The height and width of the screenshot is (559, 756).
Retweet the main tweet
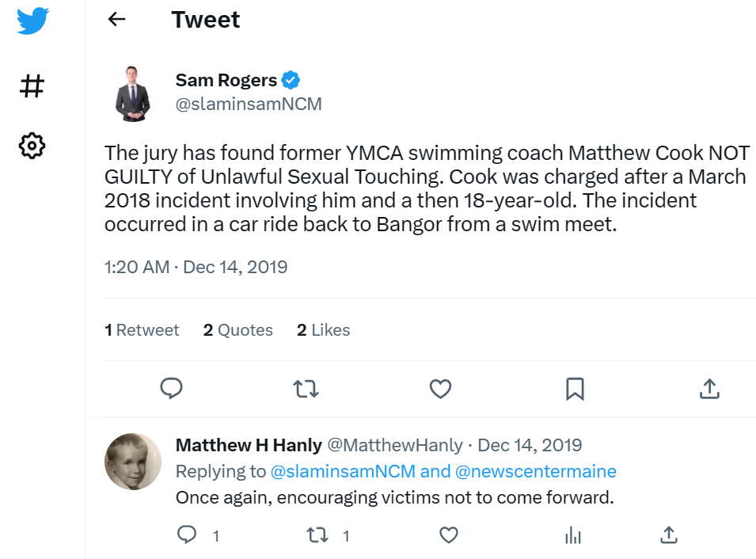(306, 388)
